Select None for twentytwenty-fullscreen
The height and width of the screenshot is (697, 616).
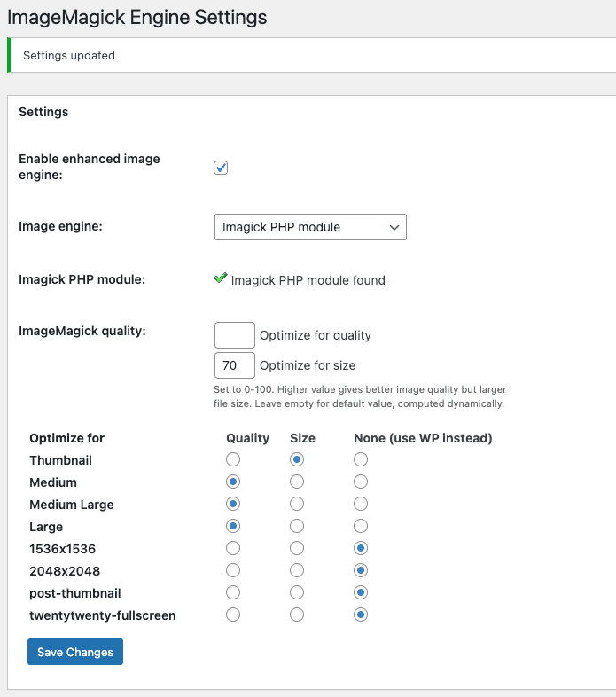[x=361, y=615]
